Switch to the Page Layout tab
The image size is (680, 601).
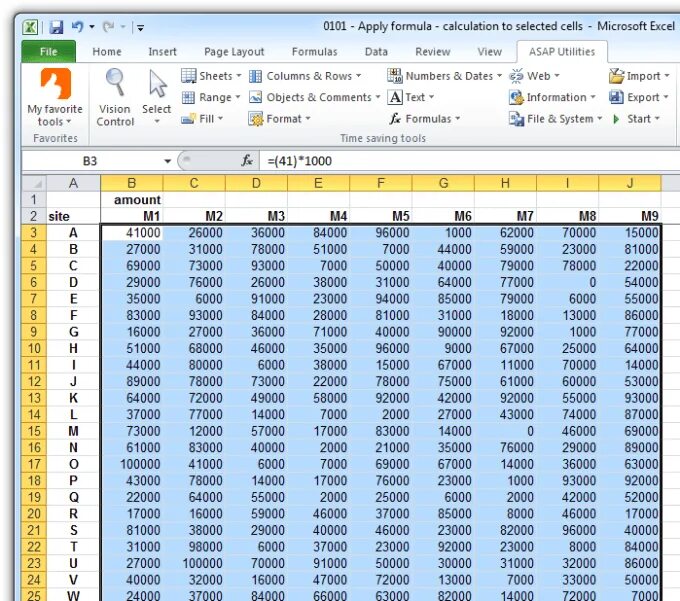tap(234, 52)
